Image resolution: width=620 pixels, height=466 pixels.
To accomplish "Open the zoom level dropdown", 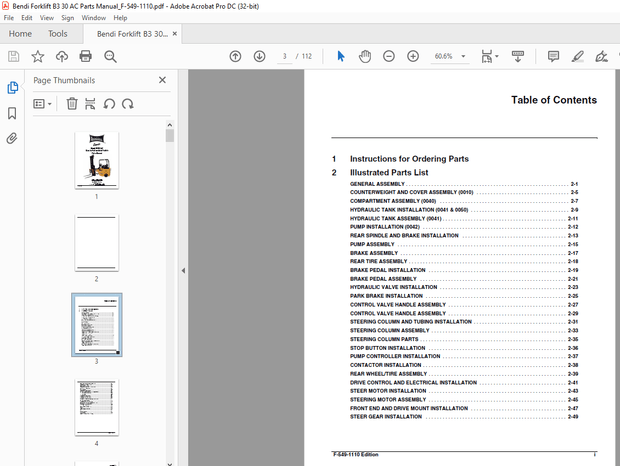I will pyautogui.click(x=463, y=57).
